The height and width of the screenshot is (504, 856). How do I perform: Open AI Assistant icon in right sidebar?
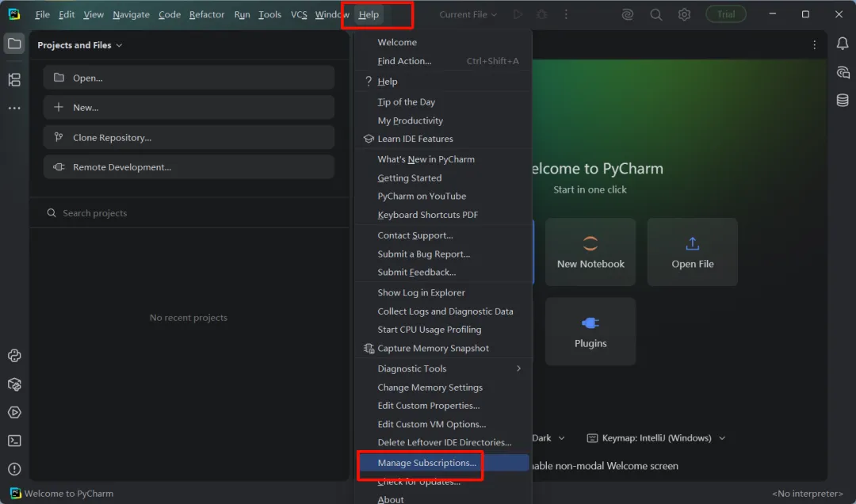tap(843, 72)
